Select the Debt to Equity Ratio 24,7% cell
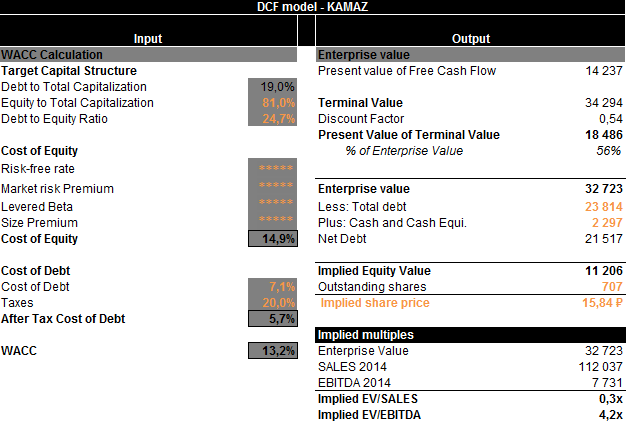 [272, 119]
